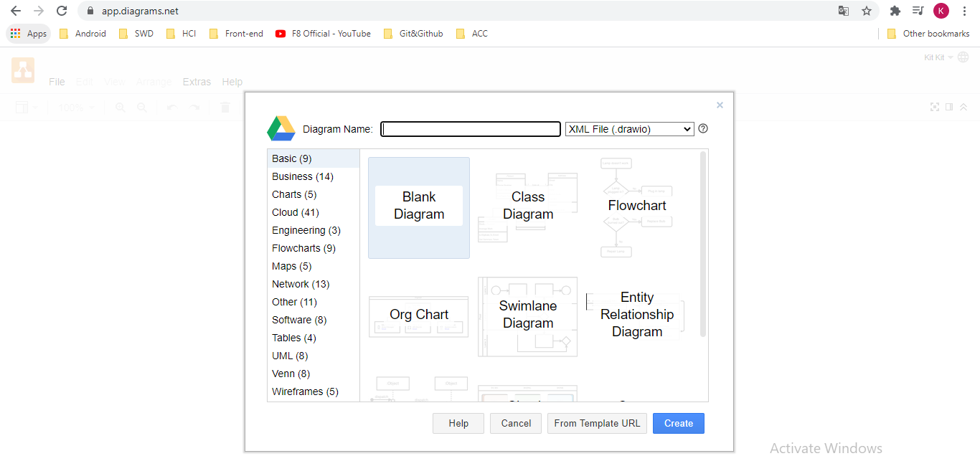This screenshot has width=980, height=456.
Task: Open the Chrome three-dot menu
Action: 964,11
